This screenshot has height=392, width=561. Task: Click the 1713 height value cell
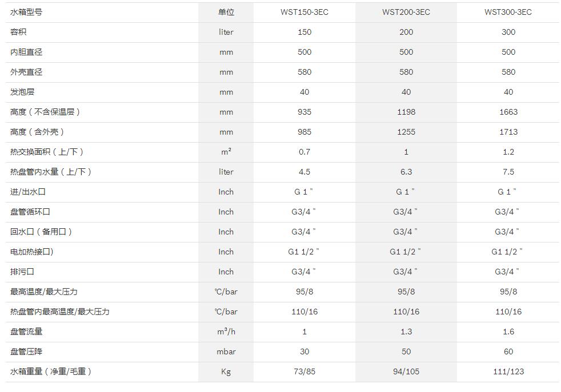(508, 132)
